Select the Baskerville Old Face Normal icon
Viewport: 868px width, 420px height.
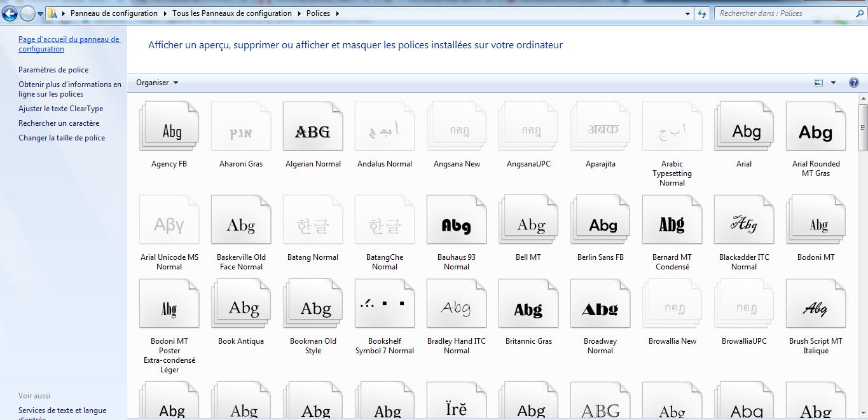tap(241, 220)
